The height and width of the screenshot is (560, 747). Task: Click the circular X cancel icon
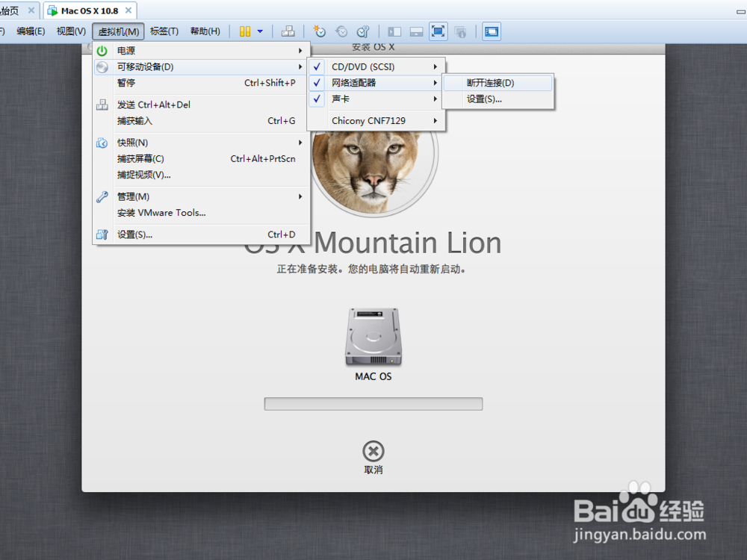point(373,451)
